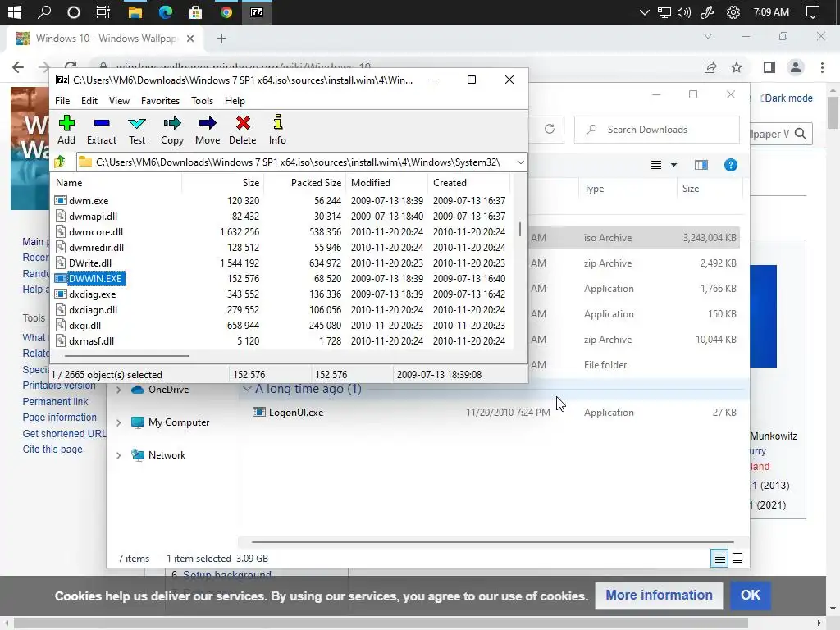
Task: Click the Extract toolbar icon
Action: (101, 130)
